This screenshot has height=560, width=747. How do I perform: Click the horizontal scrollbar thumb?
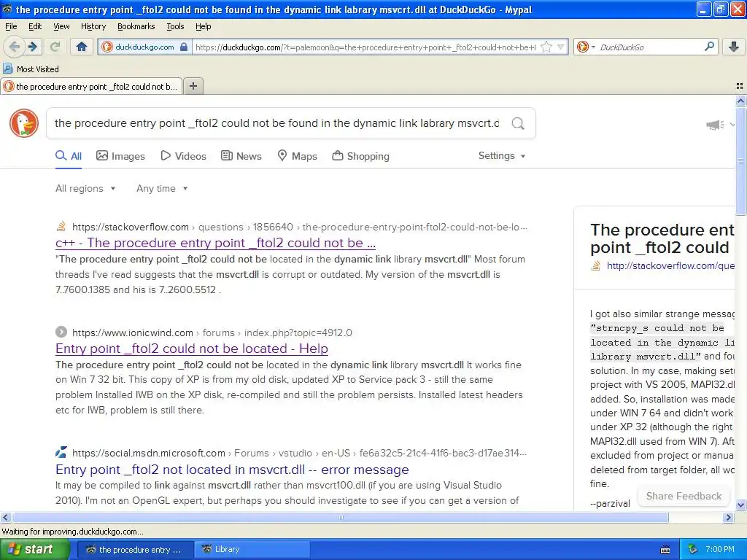click(x=341, y=518)
